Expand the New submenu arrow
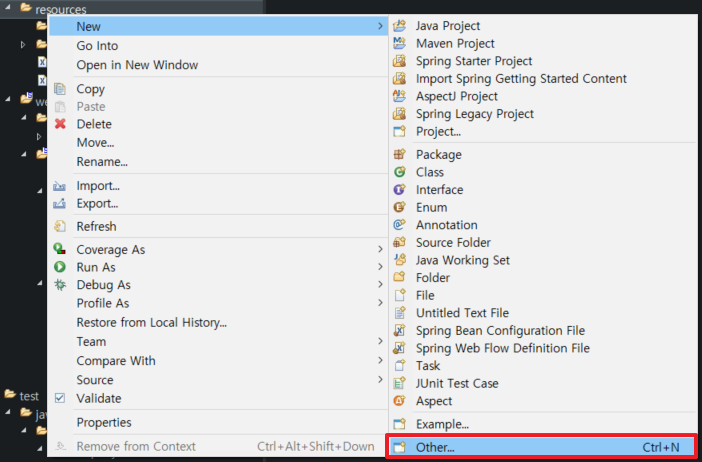The width and height of the screenshot is (702, 462). pos(380,26)
